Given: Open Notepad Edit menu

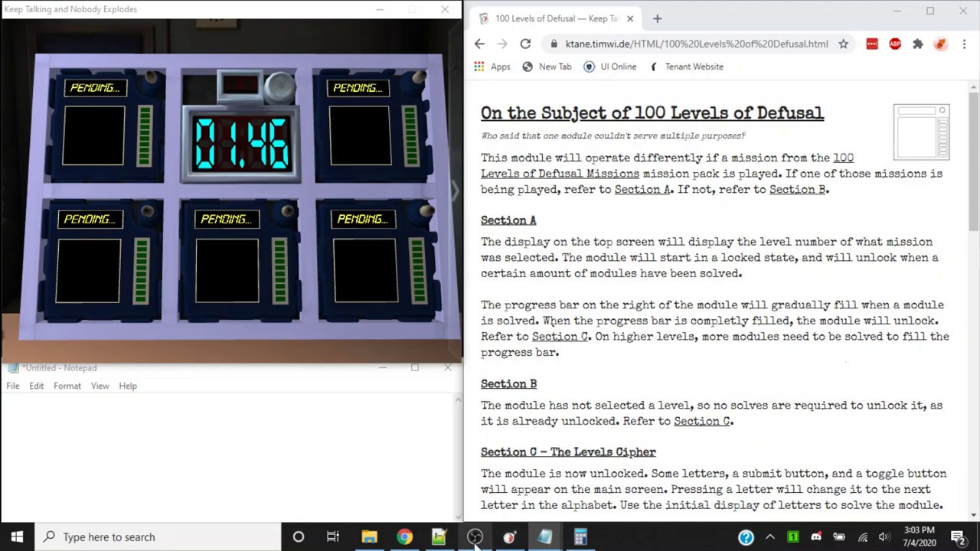Looking at the screenshot, I should pos(36,386).
